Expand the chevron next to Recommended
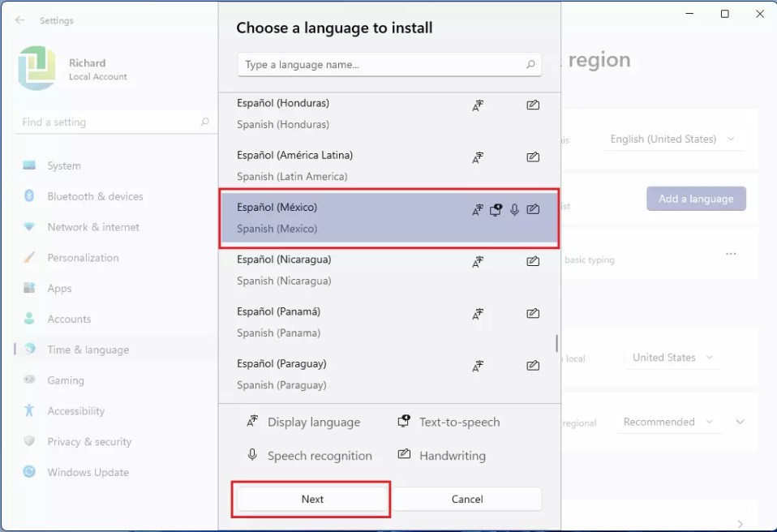This screenshot has height=532, width=777. click(739, 422)
